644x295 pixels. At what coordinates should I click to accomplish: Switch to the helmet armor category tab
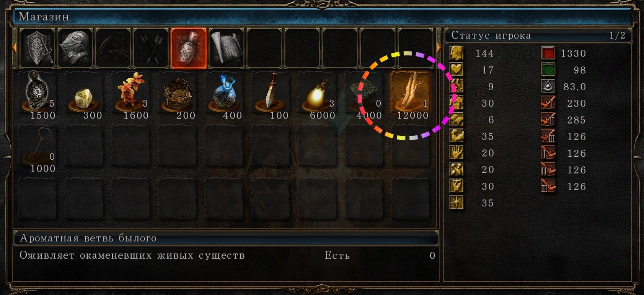[76, 48]
